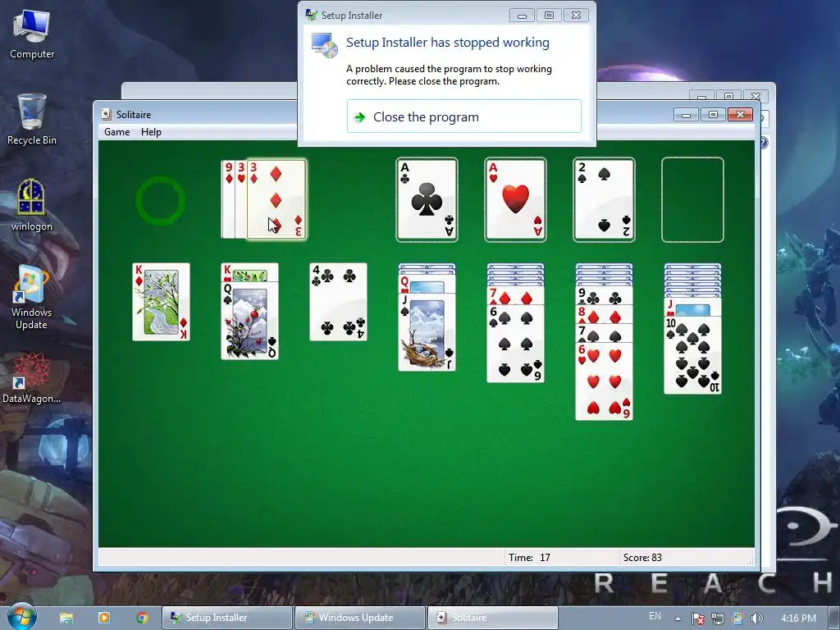840x630 pixels.
Task: Select the 9 of clubs tableau card
Action: pyautogui.click(x=604, y=296)
